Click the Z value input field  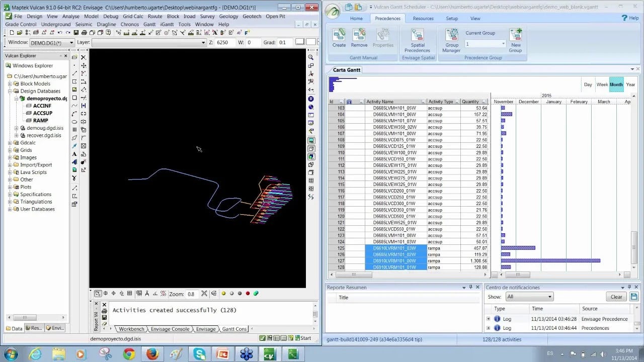[225, 43]
